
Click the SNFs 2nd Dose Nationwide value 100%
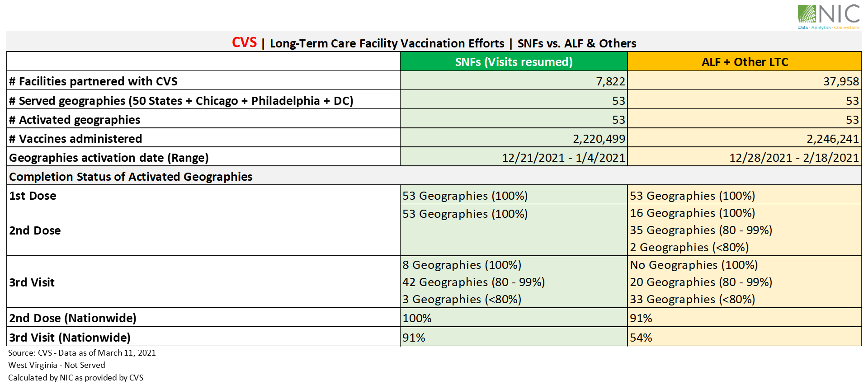pyautogui.click(x=417, y=318)
